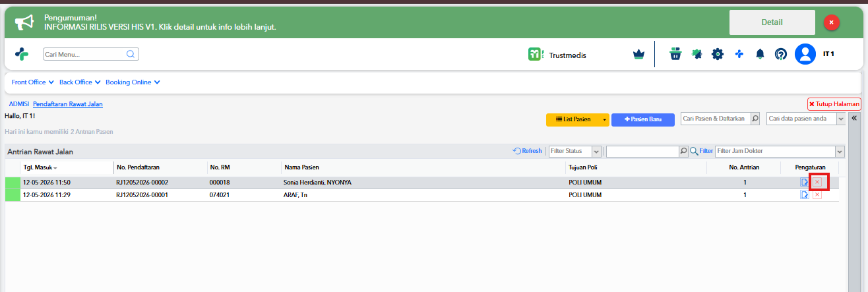Click the date 12-05-2026 11:29
This screenshot has height=292, width=868.
pos(47,195)
